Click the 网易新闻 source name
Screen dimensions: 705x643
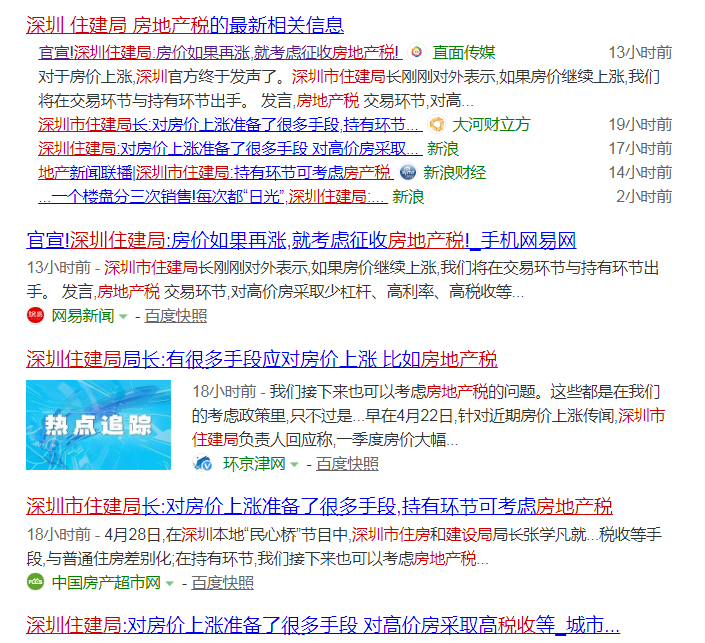point(83,316)
